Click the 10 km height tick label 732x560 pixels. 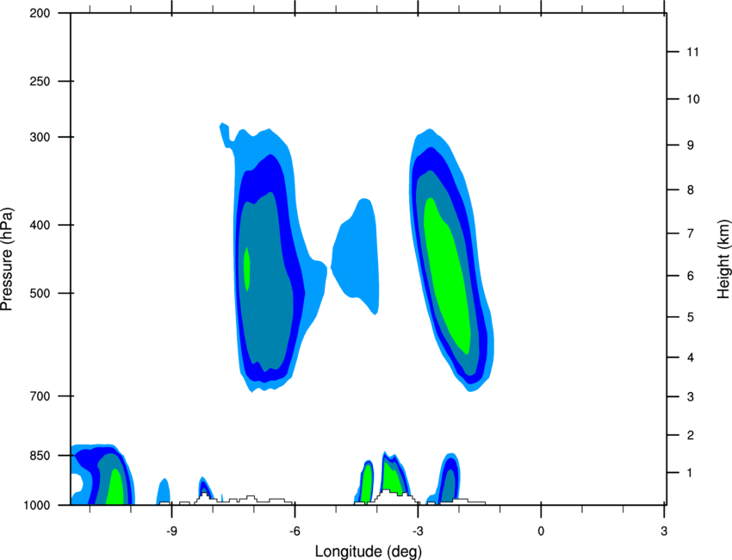[693, 99]
